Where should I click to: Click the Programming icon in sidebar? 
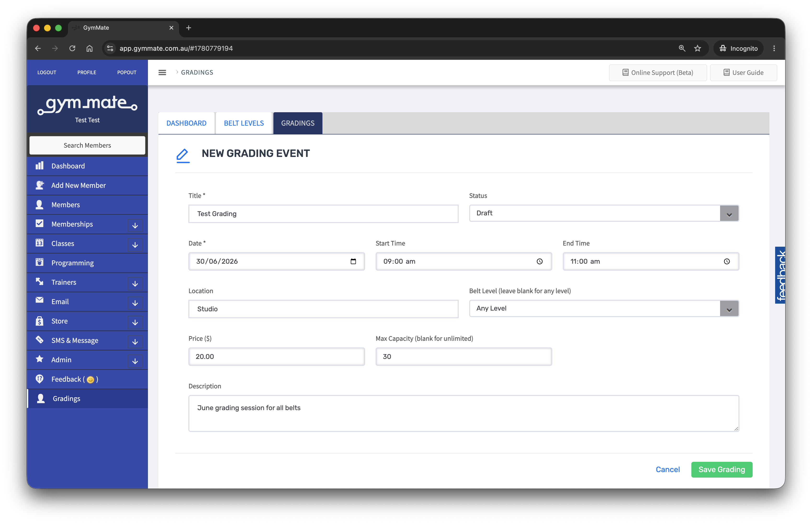coord(39,262)
